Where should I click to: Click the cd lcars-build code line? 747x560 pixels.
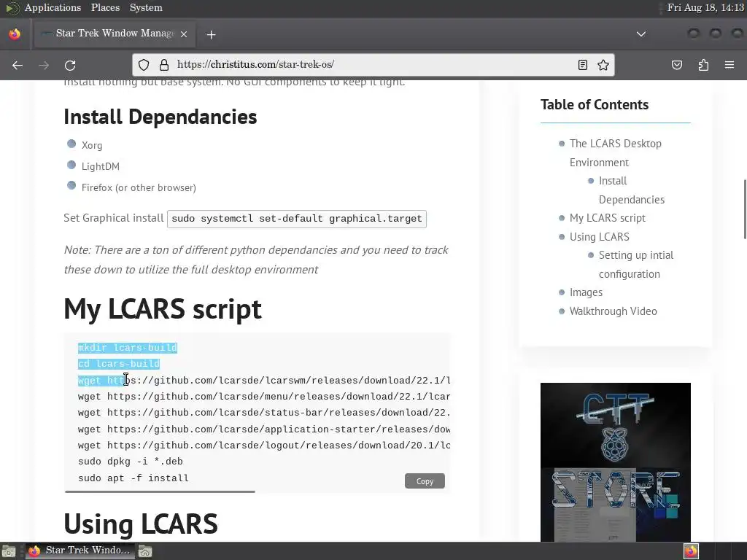click(x=119, y=364)
